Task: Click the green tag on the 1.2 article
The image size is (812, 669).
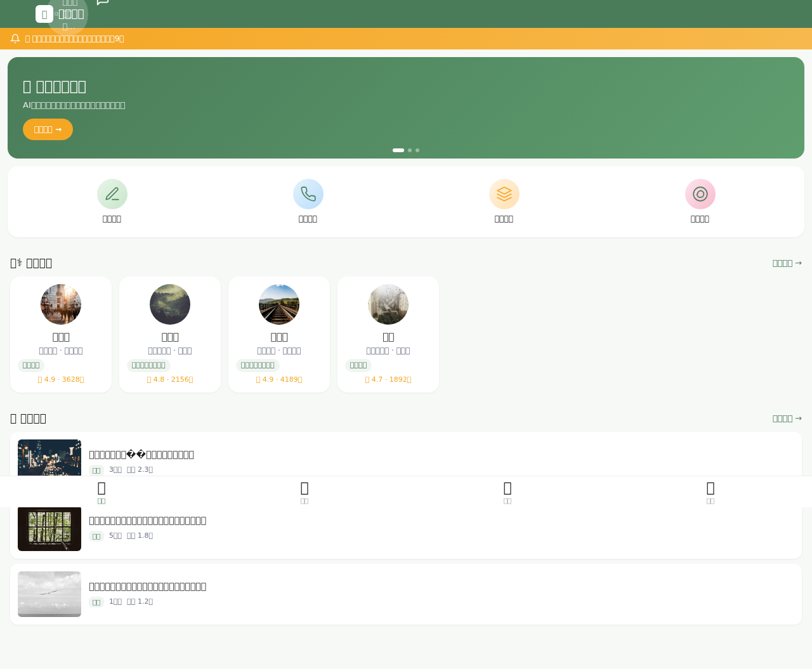Action: coord(96,602)
